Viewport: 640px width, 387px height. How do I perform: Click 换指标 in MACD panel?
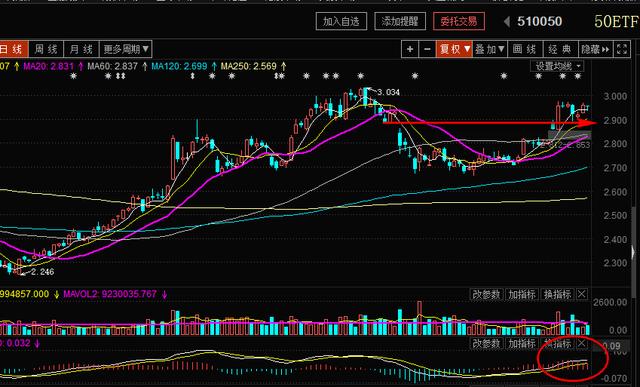click(x=558, y=344)
